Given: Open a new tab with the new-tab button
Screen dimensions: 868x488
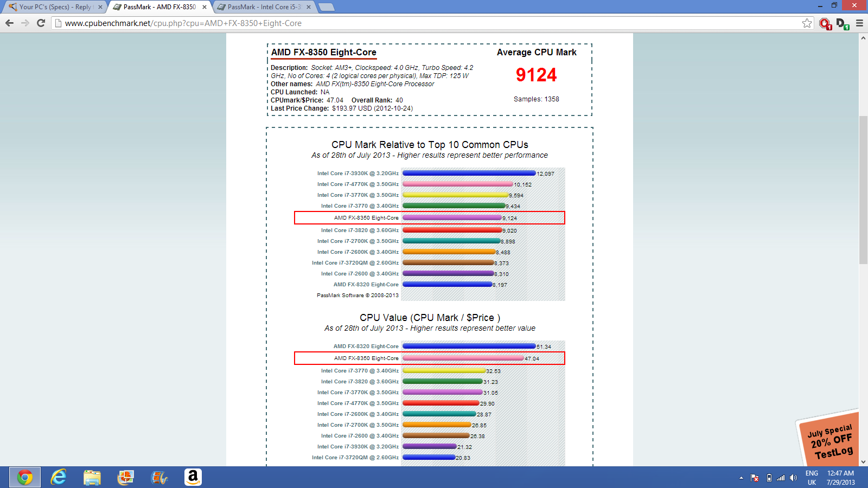Looking at the screenshot, I should pos(326,7).
